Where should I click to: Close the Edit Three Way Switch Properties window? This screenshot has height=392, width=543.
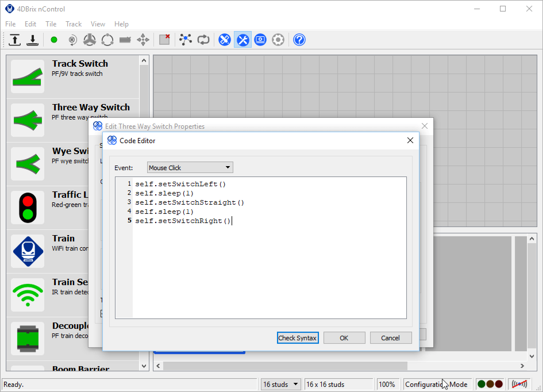[425, 126]
